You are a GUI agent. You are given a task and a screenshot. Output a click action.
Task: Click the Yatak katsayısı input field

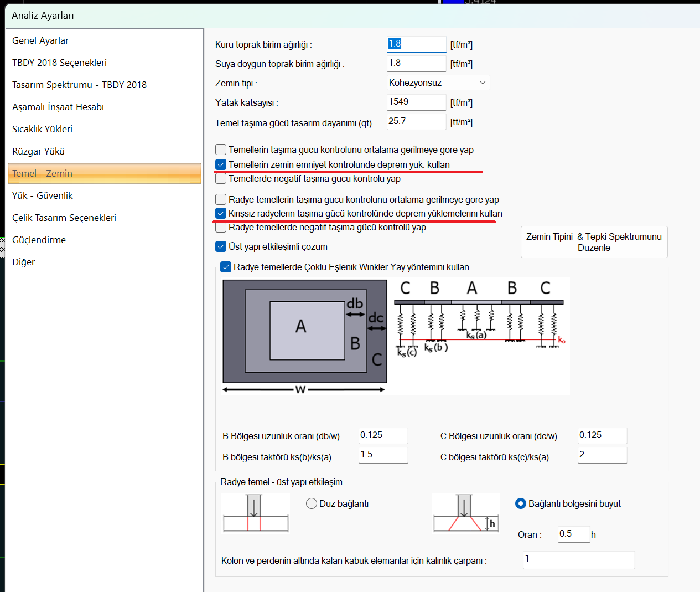416,102
